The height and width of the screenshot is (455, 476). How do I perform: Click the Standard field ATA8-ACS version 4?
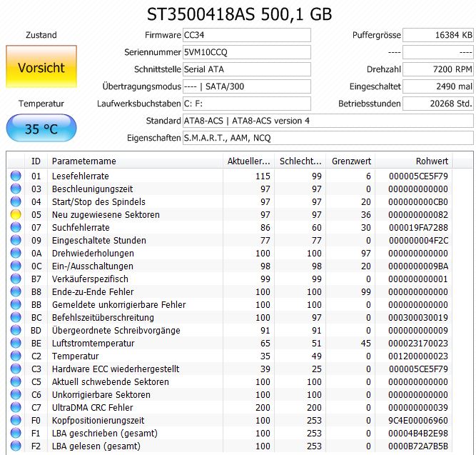tap(328, 121)
